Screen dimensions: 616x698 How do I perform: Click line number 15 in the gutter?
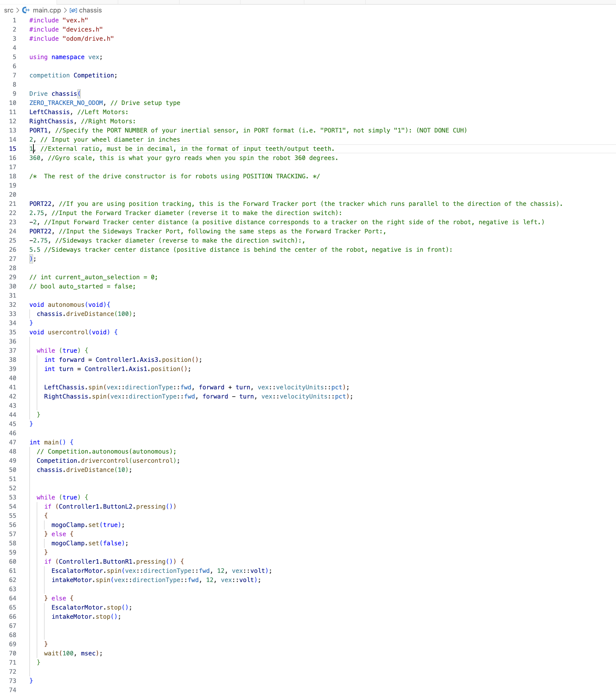13,149
